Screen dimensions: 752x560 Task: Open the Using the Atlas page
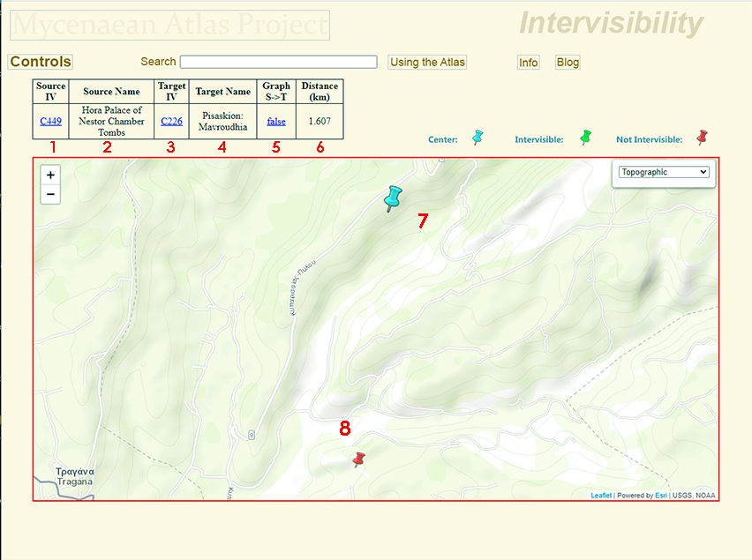[x=427, y=62]
